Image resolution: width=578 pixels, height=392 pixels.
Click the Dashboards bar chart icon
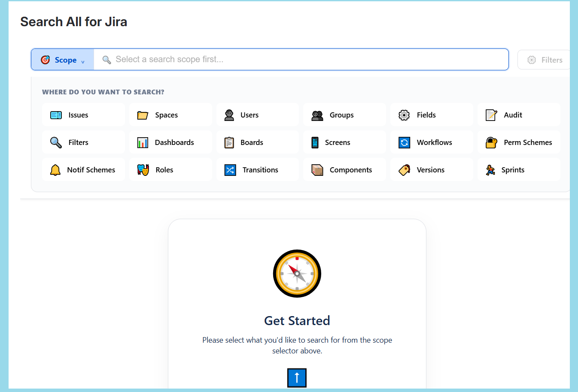point(143,142)
